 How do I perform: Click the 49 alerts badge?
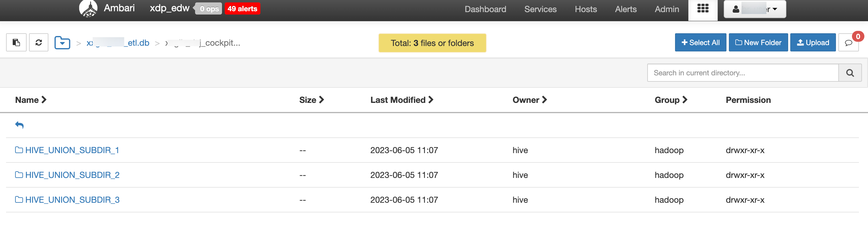pos(242,9)
